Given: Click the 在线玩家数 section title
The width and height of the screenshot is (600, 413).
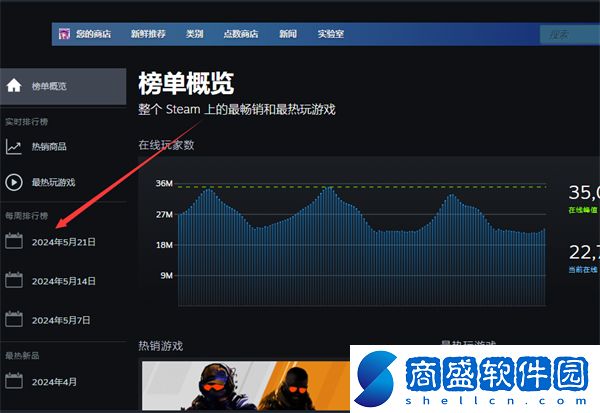Looking at the screenshot, I should pyautogui.click(x=166, y=145).
